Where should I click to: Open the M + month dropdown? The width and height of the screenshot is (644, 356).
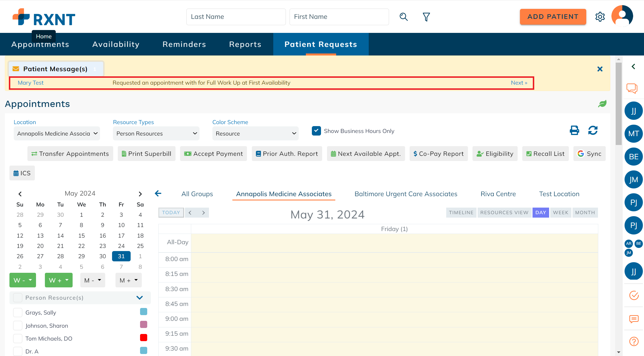pyautogui.click(x=129, y=280)
